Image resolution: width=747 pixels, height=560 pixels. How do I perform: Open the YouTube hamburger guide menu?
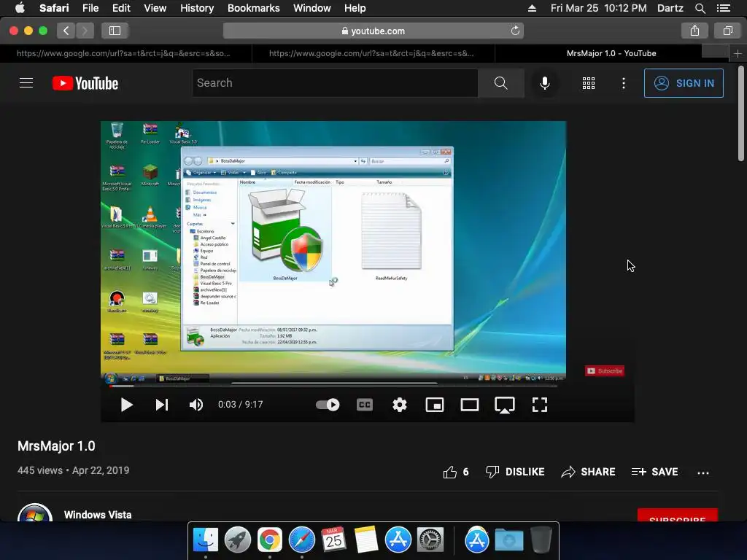26,83
